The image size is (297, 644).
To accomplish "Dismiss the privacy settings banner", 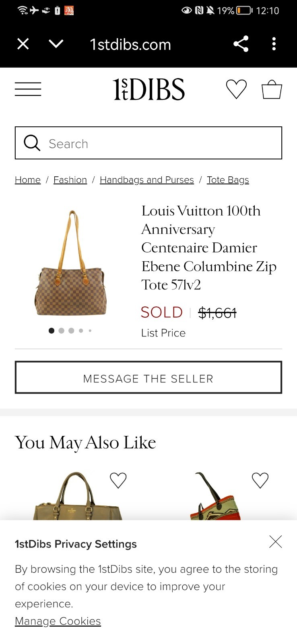I will click(x=275, y=542).
